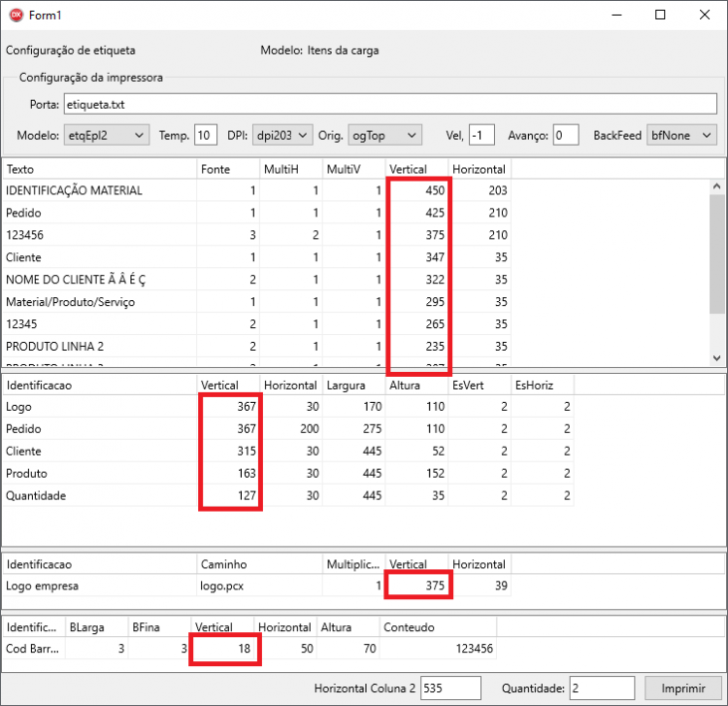This screenshot has height=706, width=728.
Task: Click the Largura column header
Action: pos(353,386)
